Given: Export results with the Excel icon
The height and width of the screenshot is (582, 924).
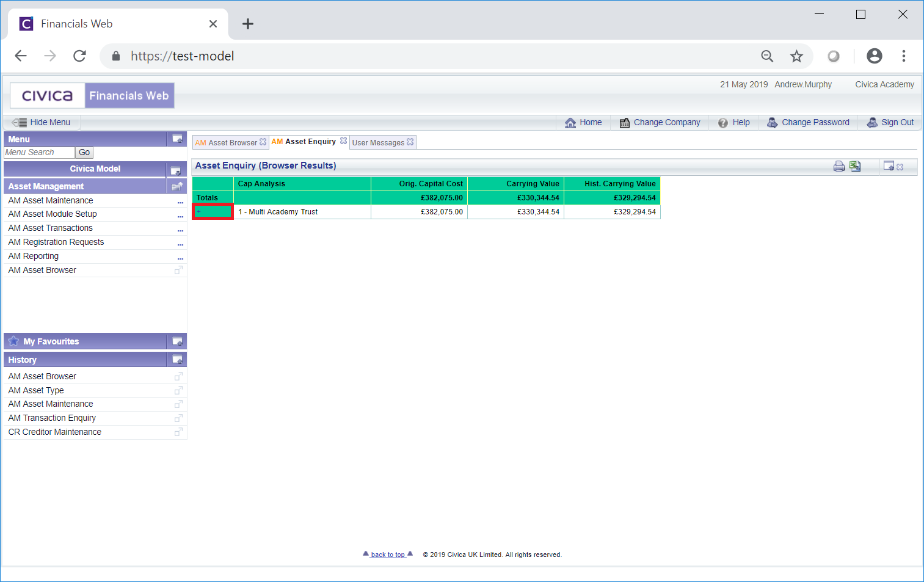Looking at the screenshot, I should (x=855, y=166).
